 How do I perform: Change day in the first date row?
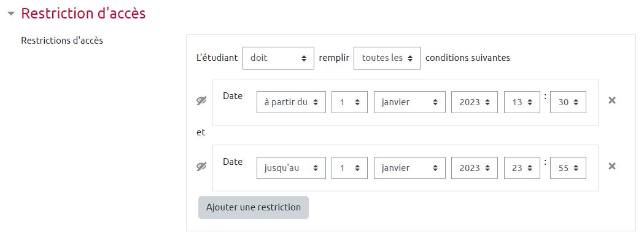349,102
